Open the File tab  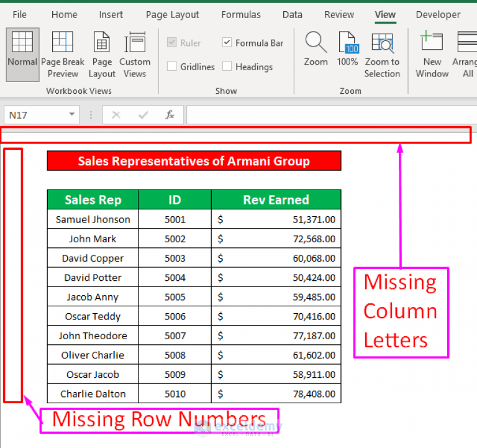tap(19, 15)
